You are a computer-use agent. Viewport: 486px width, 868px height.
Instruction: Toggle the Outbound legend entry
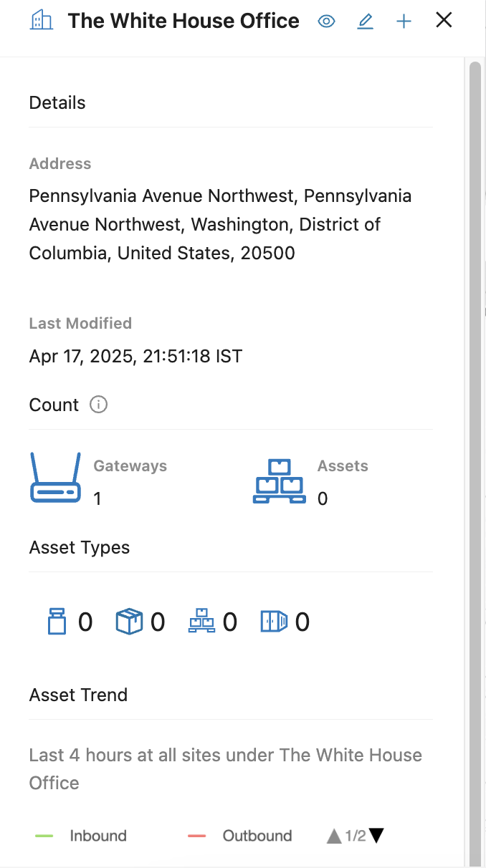pyautogui.click(x=239, y=836)
